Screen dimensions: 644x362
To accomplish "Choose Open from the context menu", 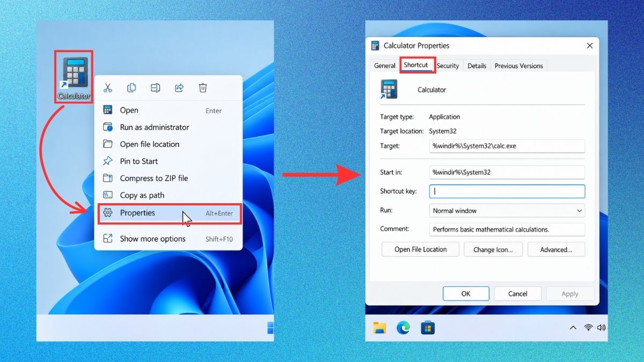I will pos(169,110).
